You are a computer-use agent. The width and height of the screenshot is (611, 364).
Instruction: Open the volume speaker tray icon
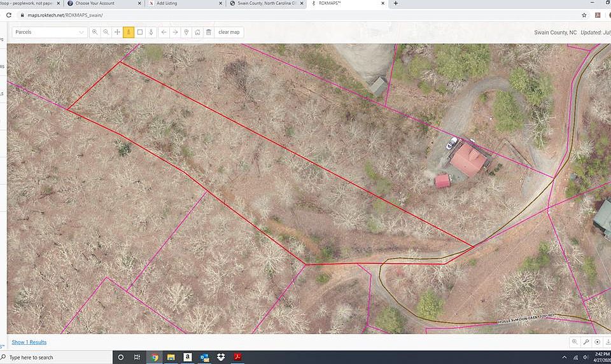(x=586, y=358)
